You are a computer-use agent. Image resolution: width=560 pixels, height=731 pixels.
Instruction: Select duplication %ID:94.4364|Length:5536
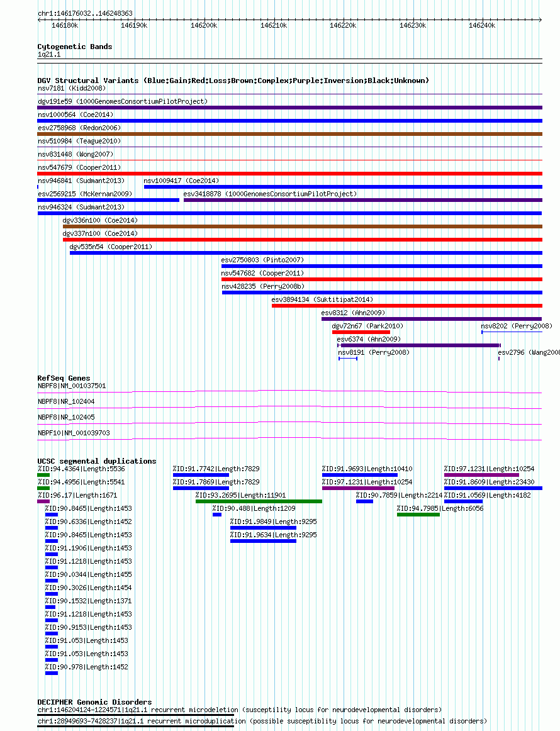pyautogui.click(x=81, y=469)
